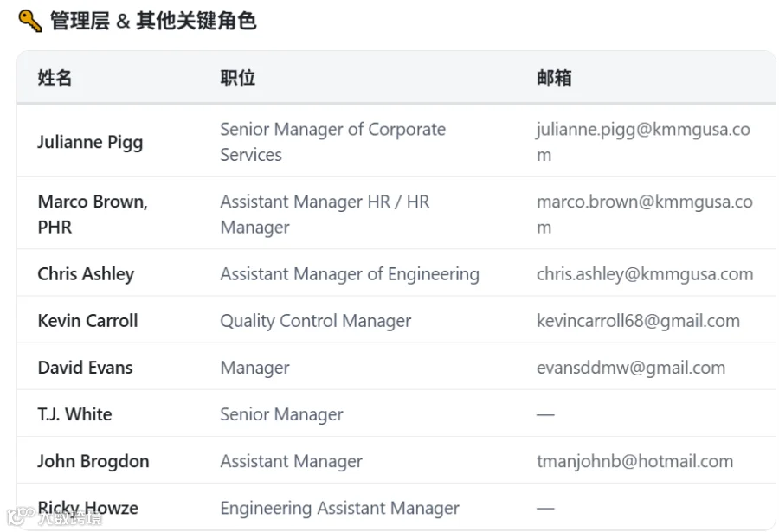Open marco.brown@kmmgusa.com email link
This screenshot has height=532, width=779.
pyautogui.click(x=644, y=214)
